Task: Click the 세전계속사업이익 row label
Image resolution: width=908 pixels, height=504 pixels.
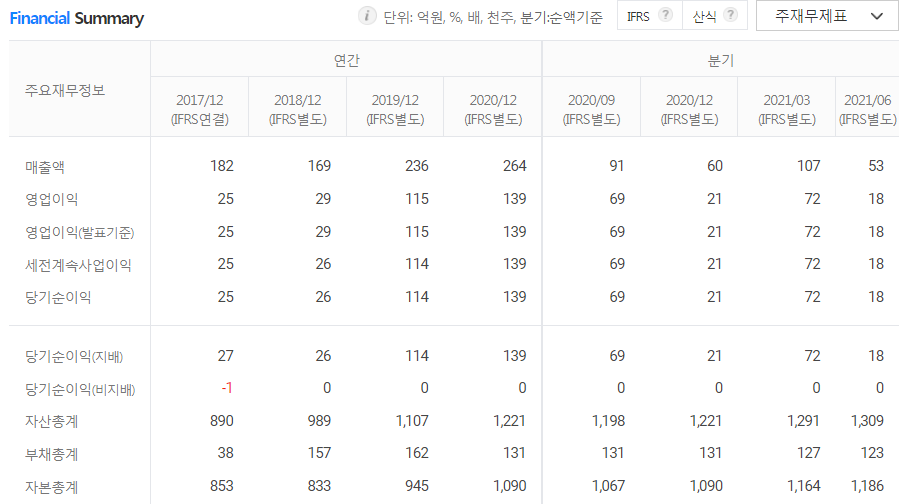Action: (78, 265)
